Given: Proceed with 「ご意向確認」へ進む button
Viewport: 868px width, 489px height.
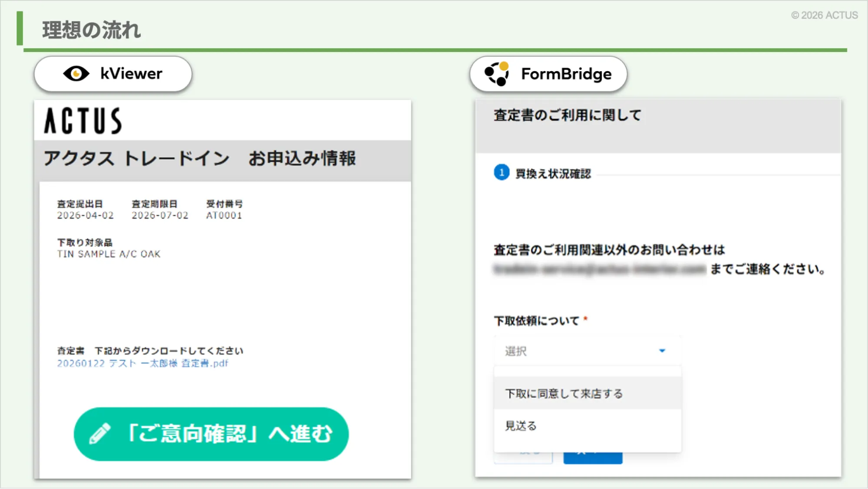Looking at the screenshot, I should coord(211,433).
